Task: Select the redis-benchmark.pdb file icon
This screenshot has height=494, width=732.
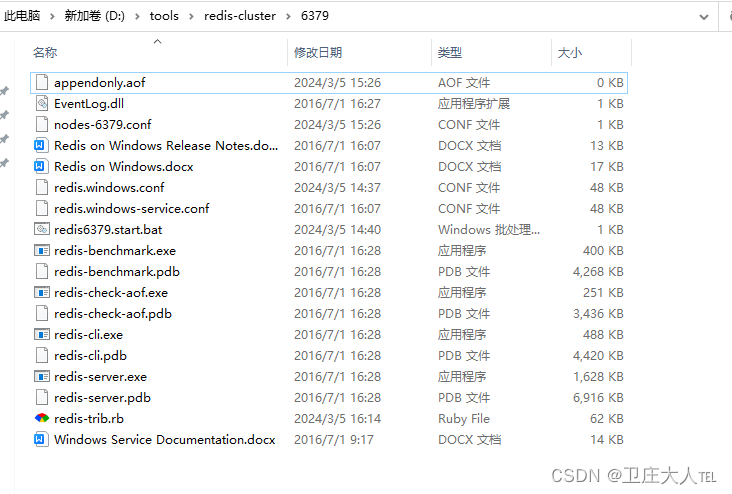Action: click(x=42, y=272)
